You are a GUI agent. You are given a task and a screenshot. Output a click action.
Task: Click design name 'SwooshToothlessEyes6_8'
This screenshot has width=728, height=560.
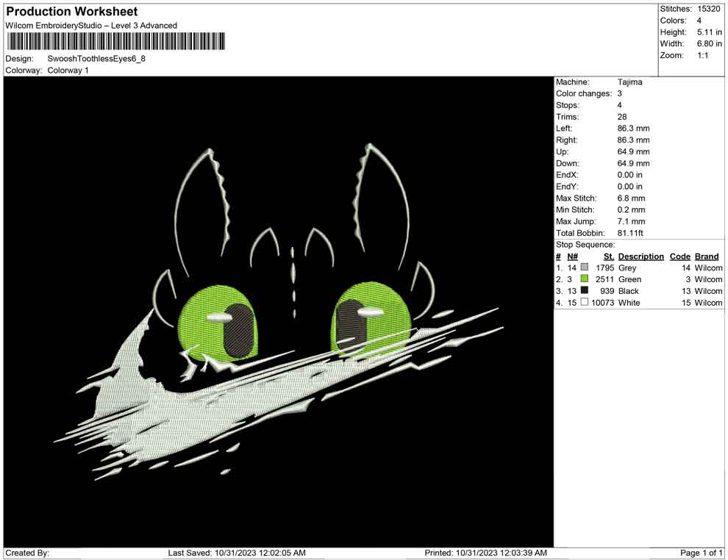[96, 59]
